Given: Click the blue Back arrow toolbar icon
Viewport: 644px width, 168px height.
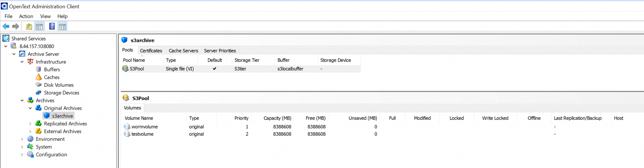Looking at the screenshot, I should (6, 27).
